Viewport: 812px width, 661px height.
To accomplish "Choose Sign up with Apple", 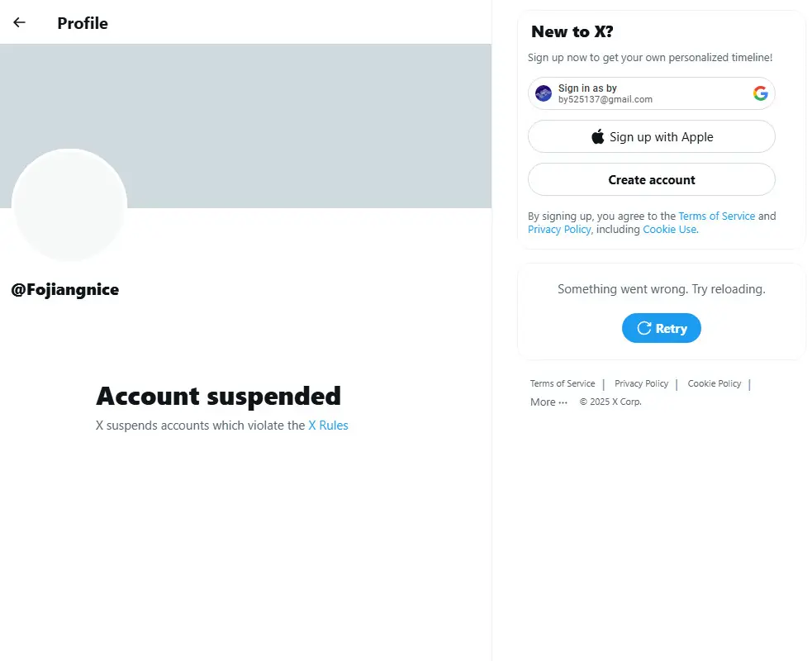I will [652, 137].
